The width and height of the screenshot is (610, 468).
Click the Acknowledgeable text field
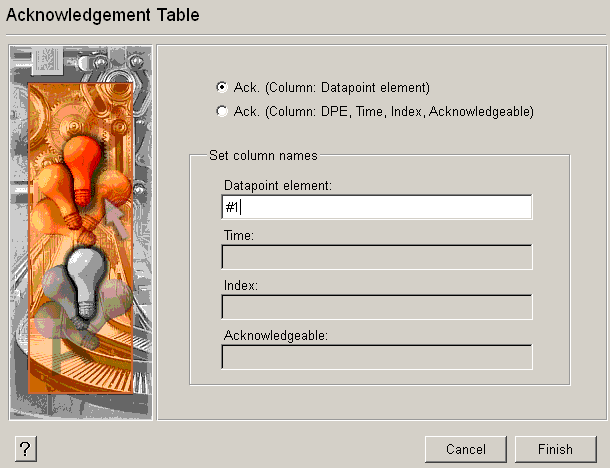[x=376, y=357]
